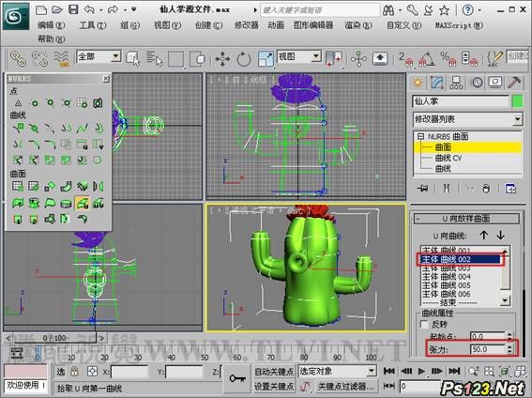
Task: Click the green object color swatch
Action: [517, 101]
